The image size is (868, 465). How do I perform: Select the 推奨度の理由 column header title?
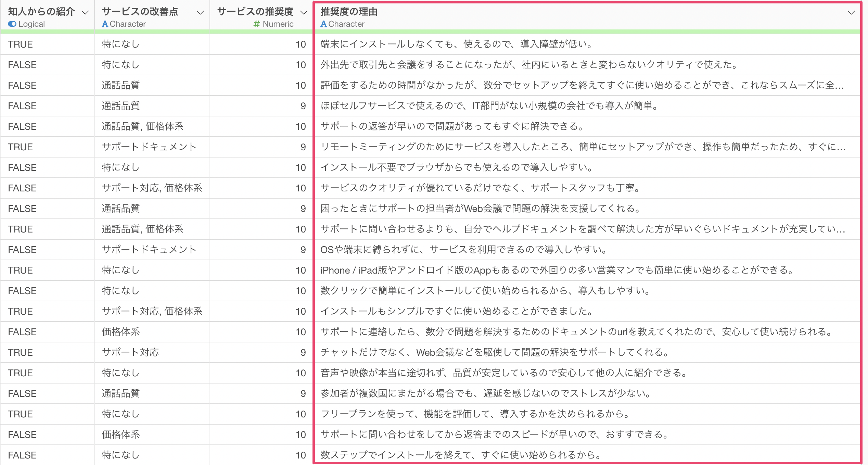click(x=349, y=12)
